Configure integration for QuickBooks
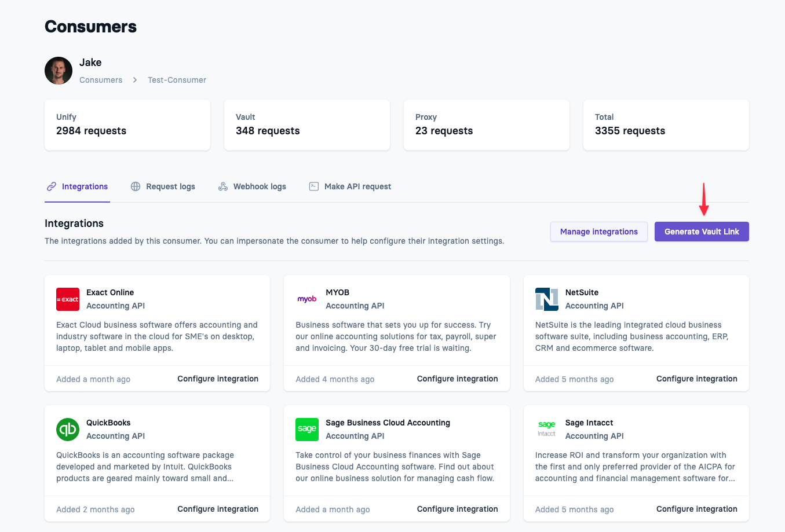The image size is (785, 532). [218, 509]
